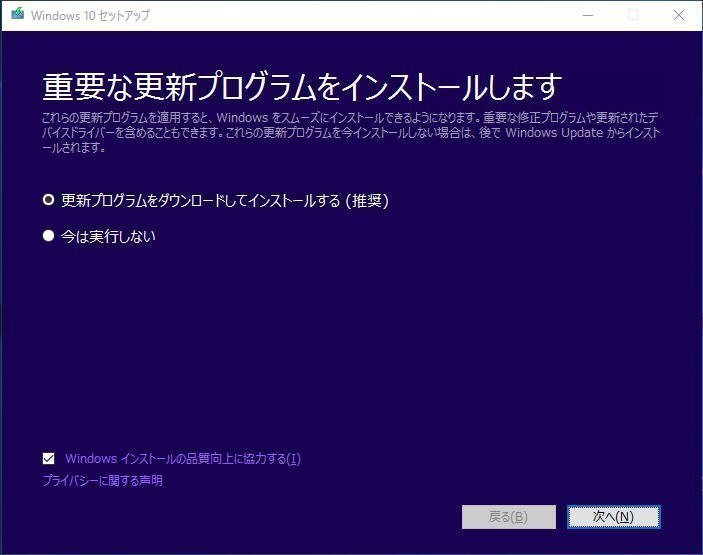
Task: Click the Windows 10 setup icon in title bar
Action: coord(18,14)
